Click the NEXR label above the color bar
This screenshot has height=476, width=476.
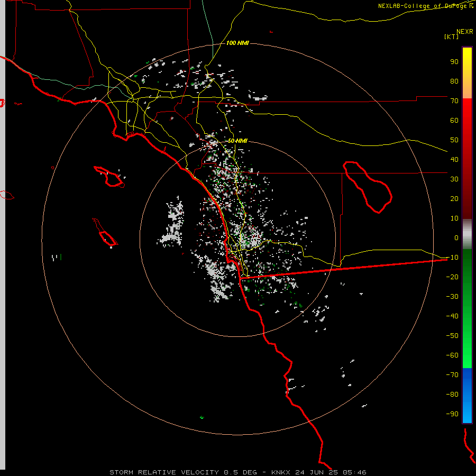[464, 32]
